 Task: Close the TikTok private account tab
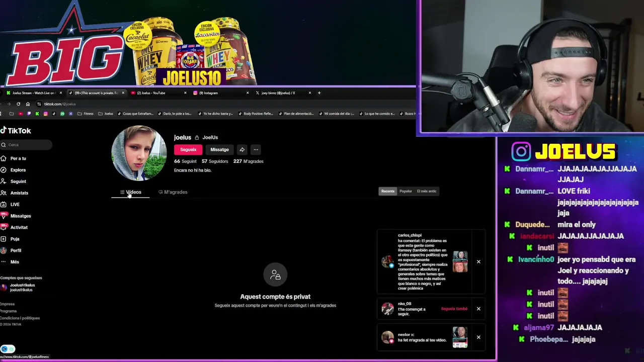[x=123, y=93]
